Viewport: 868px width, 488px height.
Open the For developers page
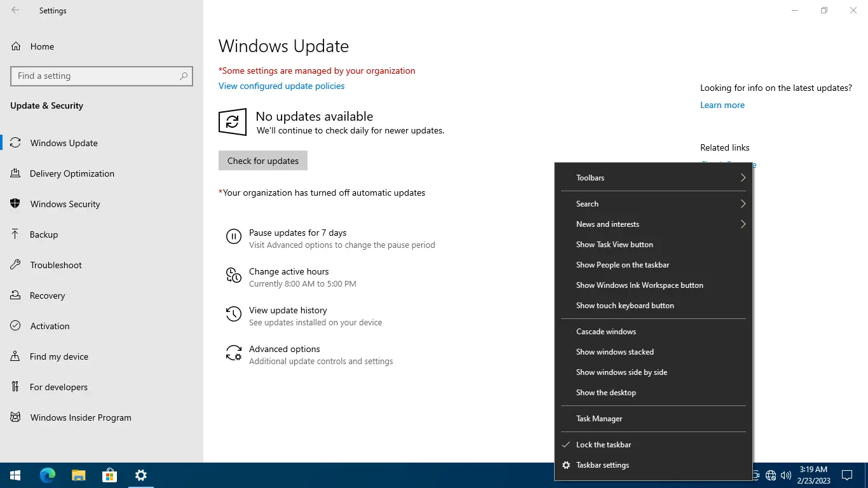102,387
